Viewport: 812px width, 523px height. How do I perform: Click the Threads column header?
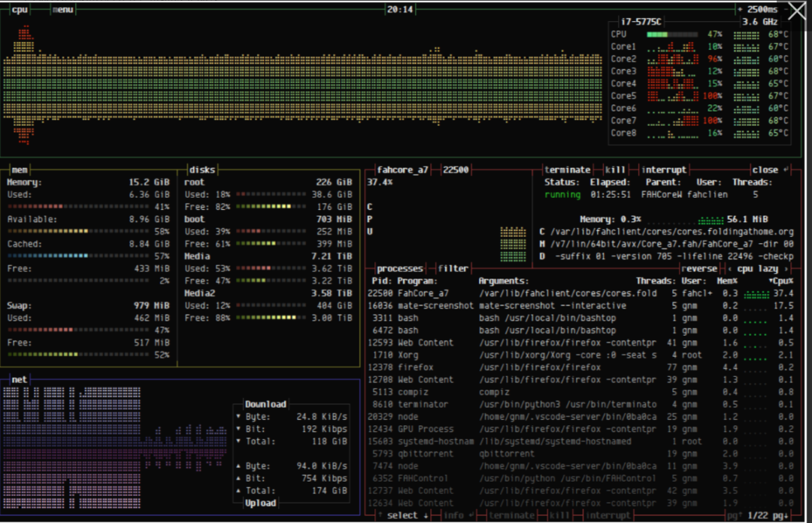point(656,281)
